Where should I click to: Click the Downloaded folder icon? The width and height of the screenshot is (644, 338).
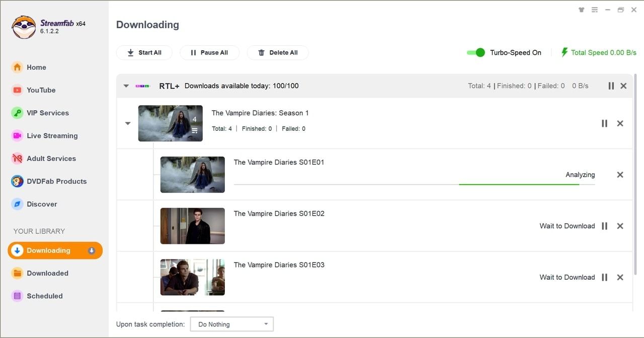click(17, 273)
